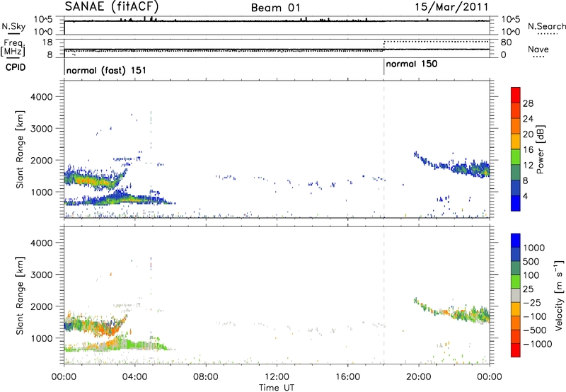Click the '08:00' time axis tick label

pos(206,377)
